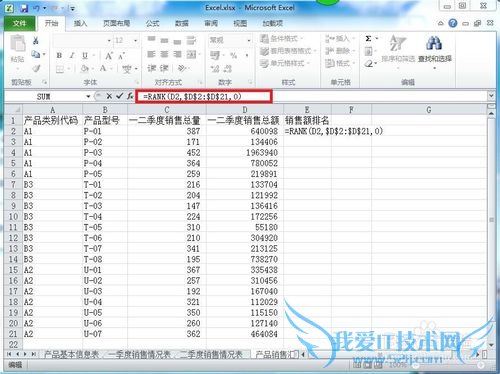Click the Decrease Font Size icon
This screenshot has width=500, height=374.
click(x=122, y=56)
